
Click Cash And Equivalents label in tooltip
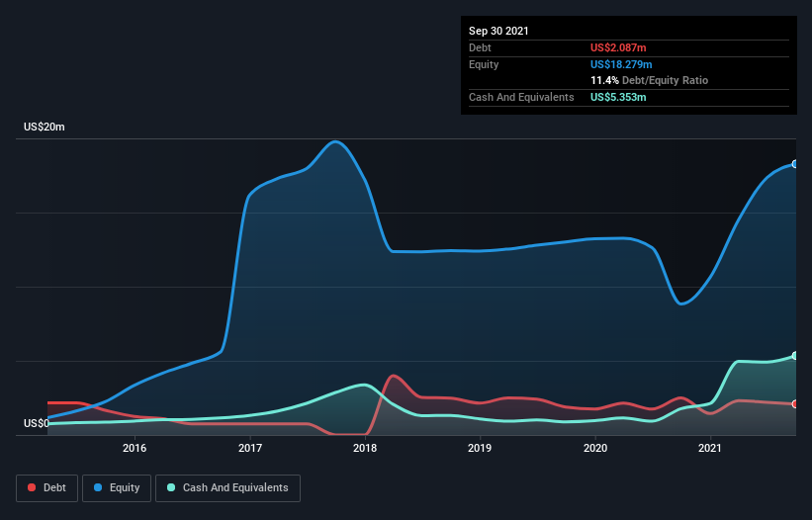(521, 97)
